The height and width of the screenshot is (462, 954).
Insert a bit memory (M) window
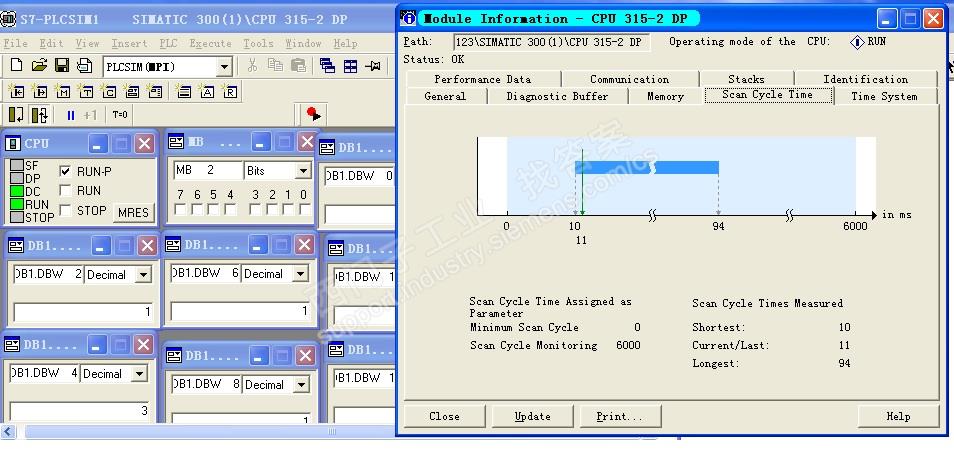click(x=63, y=91)
